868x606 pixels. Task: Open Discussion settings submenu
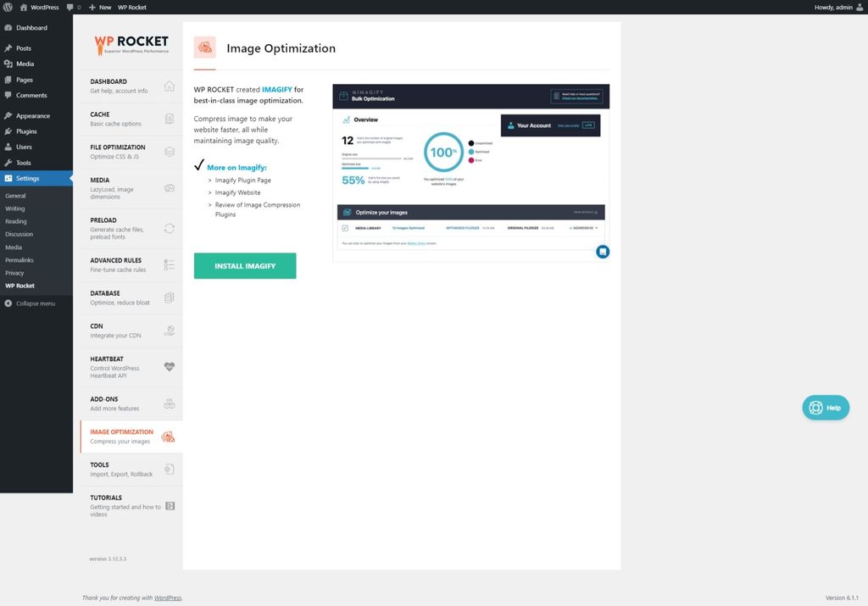point(19,234)
